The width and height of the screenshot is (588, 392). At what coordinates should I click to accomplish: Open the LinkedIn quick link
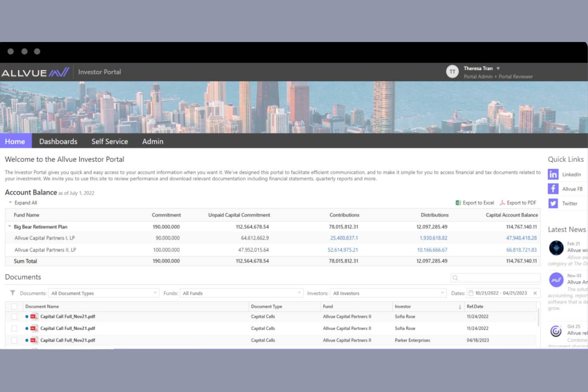(x=553, y=174)
